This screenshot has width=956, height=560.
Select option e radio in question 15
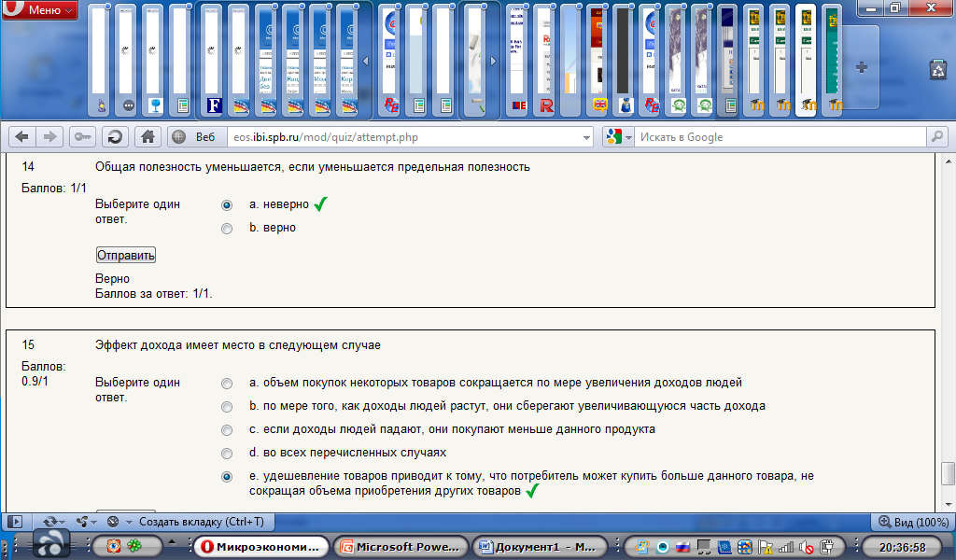point(227,477)
